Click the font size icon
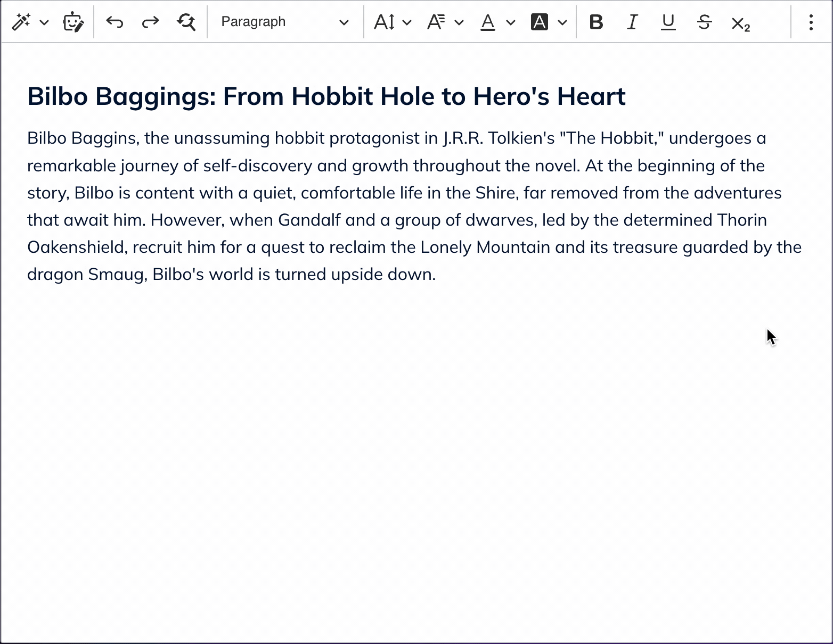Image resolution: width=833 pixels, height=644 pixels. (x=385, y=22)
